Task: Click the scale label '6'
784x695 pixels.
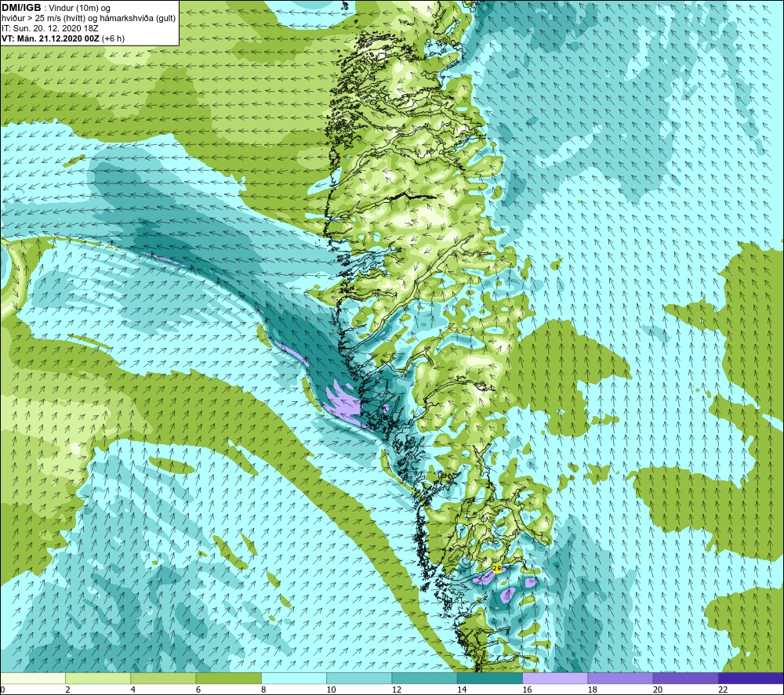Action: (198, 690)
